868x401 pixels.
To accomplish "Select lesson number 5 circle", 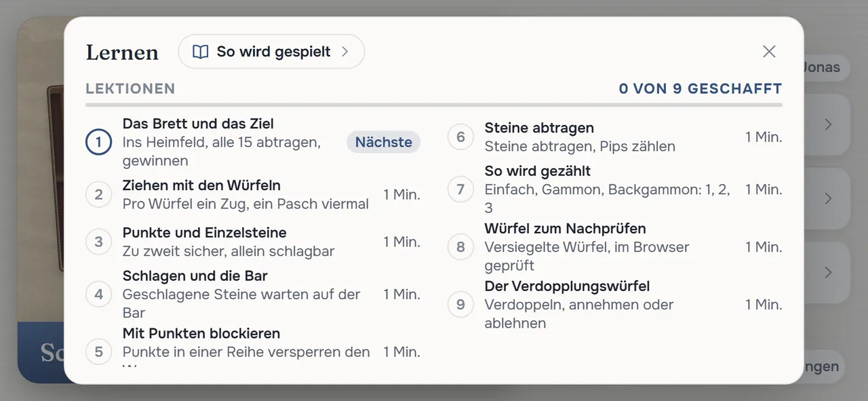I will click(98, 351).
